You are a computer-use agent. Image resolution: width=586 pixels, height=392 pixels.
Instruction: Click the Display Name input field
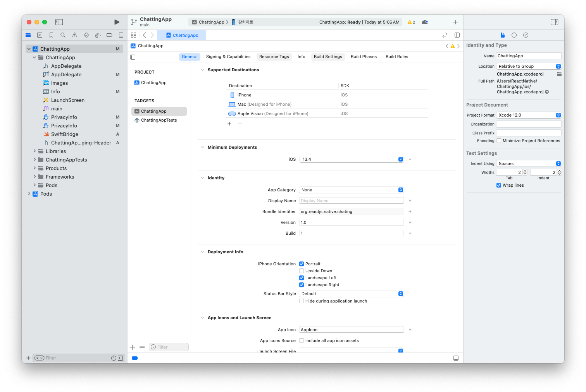click(x=351, y=201)
